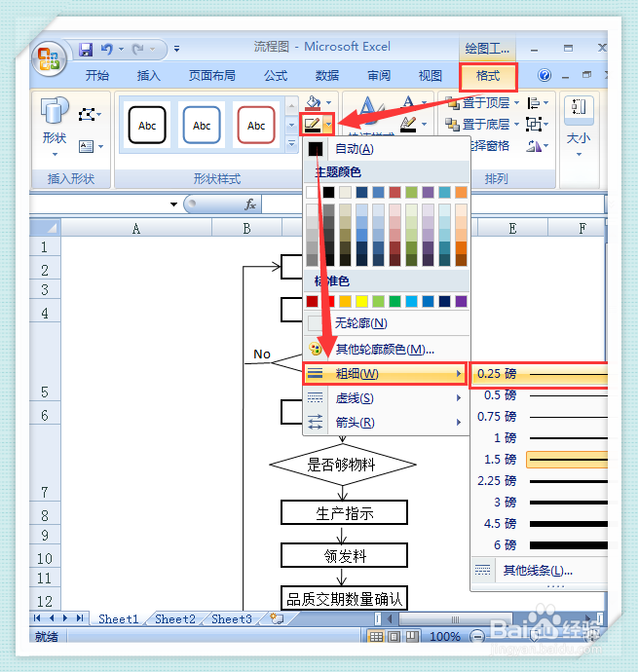Open the Shapes (形状) gallery
The image size is (638, 672).
coord(55,127)
